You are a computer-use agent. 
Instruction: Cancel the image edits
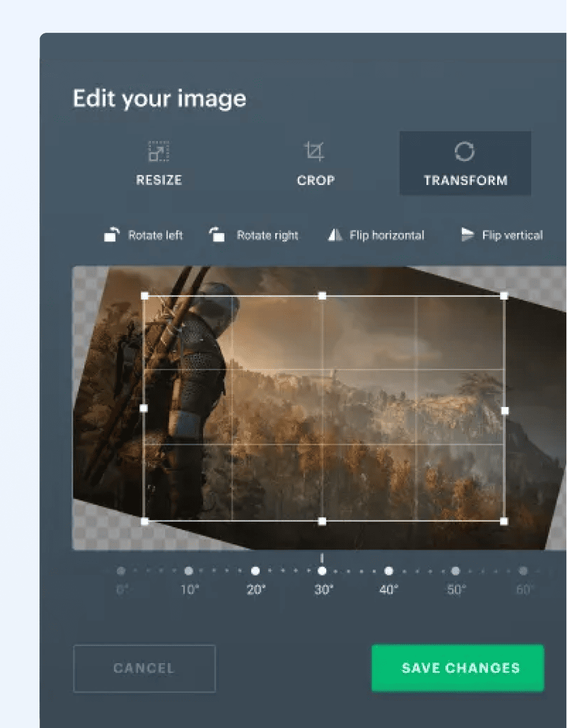144,669
